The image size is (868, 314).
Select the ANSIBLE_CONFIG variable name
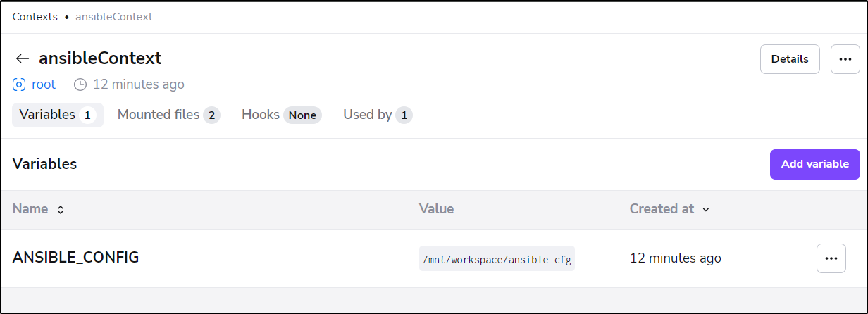pos(75,258)
